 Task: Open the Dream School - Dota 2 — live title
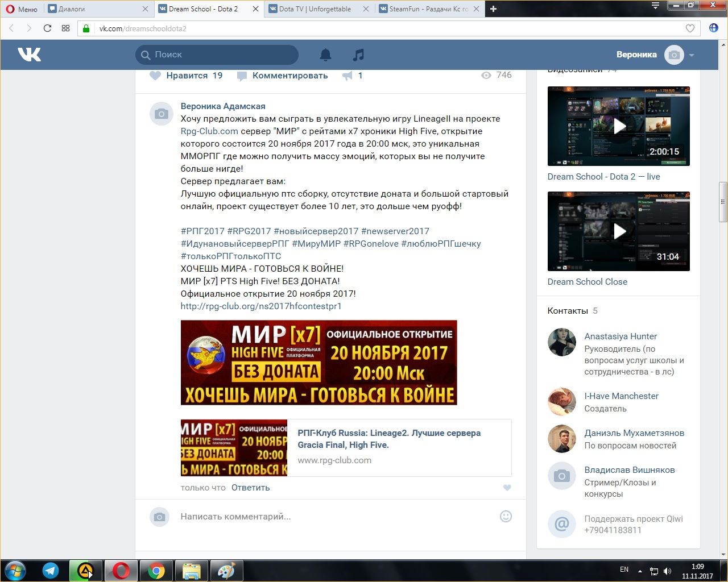pos(604,177)
